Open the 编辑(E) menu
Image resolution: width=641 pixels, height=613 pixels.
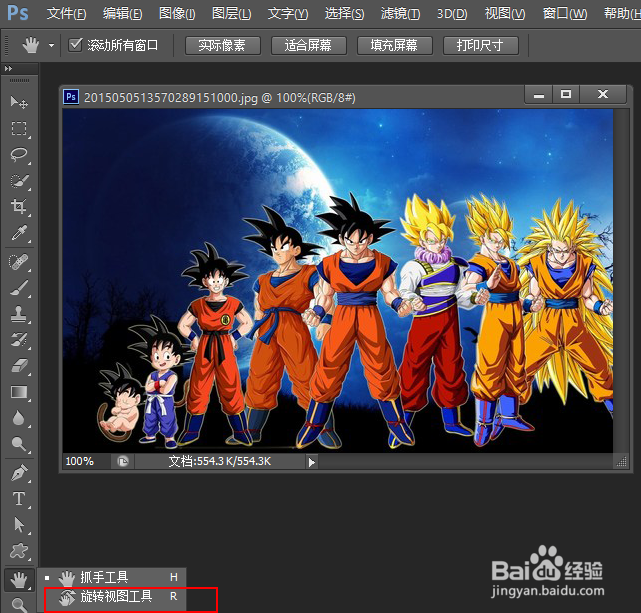click(x=123, y=14)
